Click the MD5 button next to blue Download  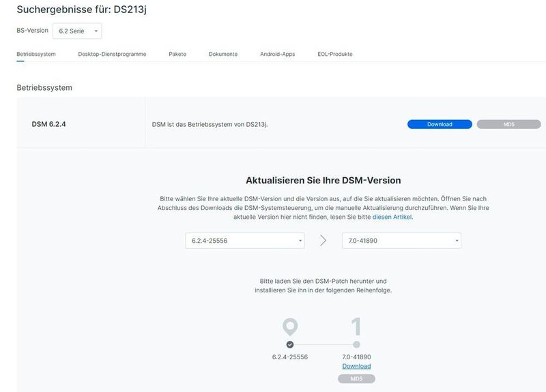click(x=508, y=124)
